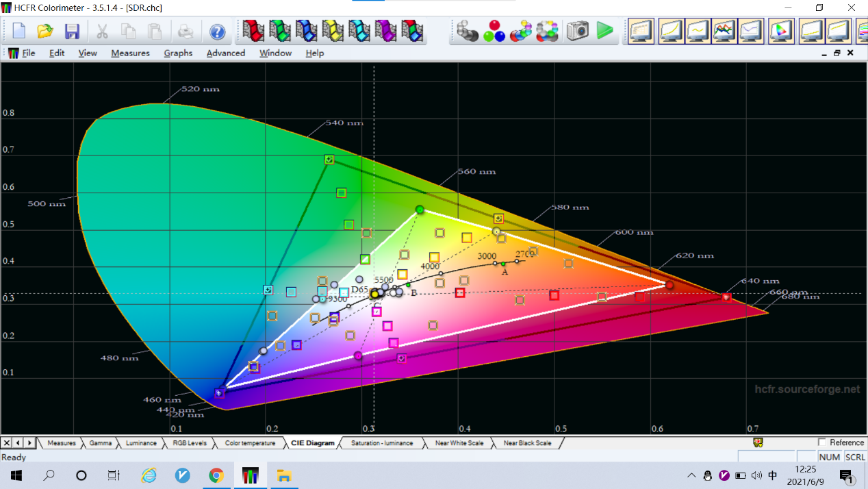Expand the hidden system tray icons chevron
Viewport: 868px width, 489px height.
(691, 475)
